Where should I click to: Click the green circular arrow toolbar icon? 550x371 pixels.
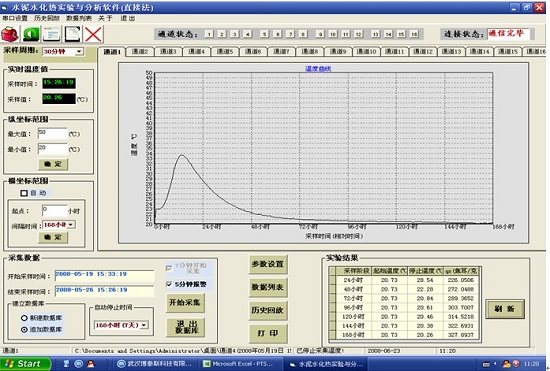click(x=31, y=34)
